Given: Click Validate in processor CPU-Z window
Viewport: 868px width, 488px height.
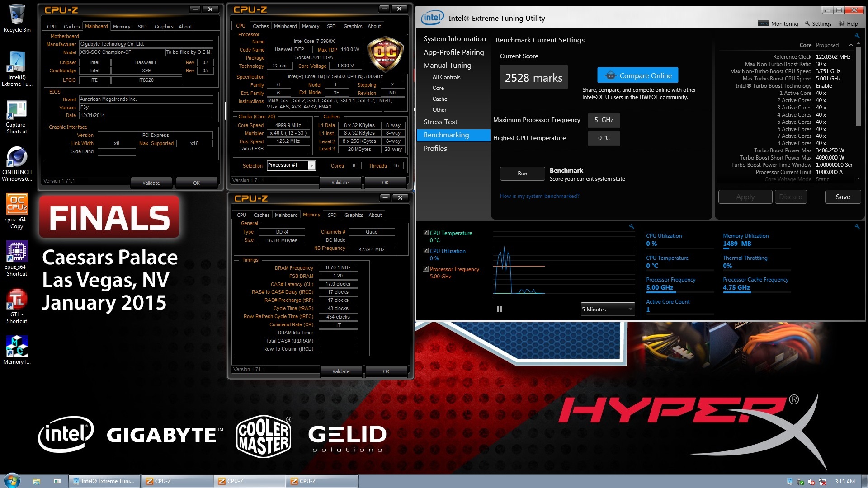Looking at the screenshot, I should point(340,183).
